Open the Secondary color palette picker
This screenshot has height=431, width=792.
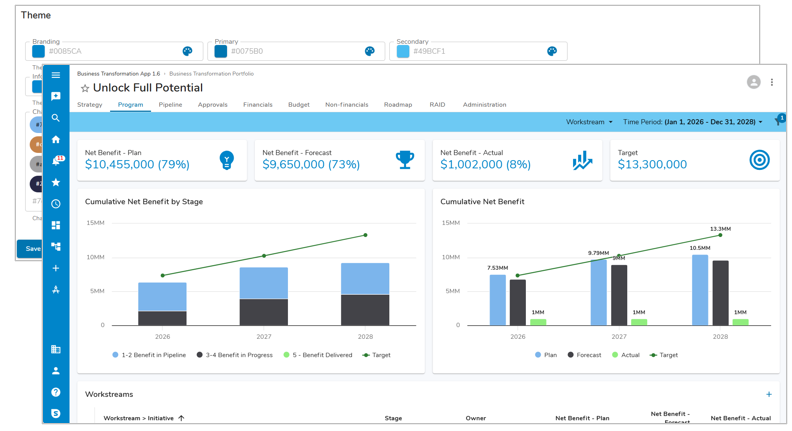click(x=552, y=51)
